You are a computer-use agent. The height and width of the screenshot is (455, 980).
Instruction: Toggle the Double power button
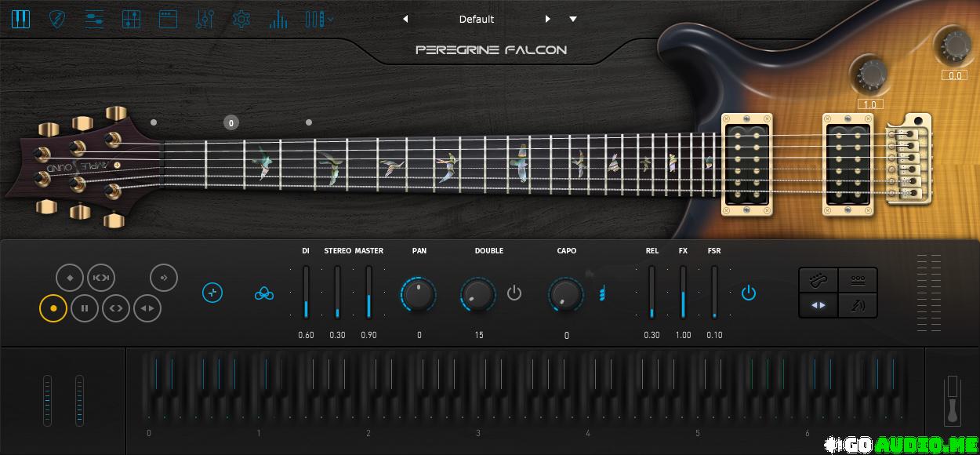tap(514, 293)
